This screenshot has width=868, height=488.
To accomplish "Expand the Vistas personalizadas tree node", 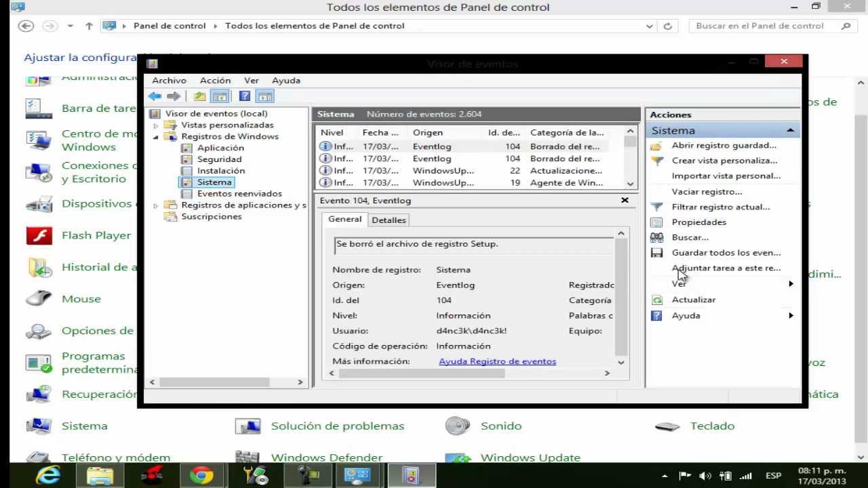I will point(156,125).
